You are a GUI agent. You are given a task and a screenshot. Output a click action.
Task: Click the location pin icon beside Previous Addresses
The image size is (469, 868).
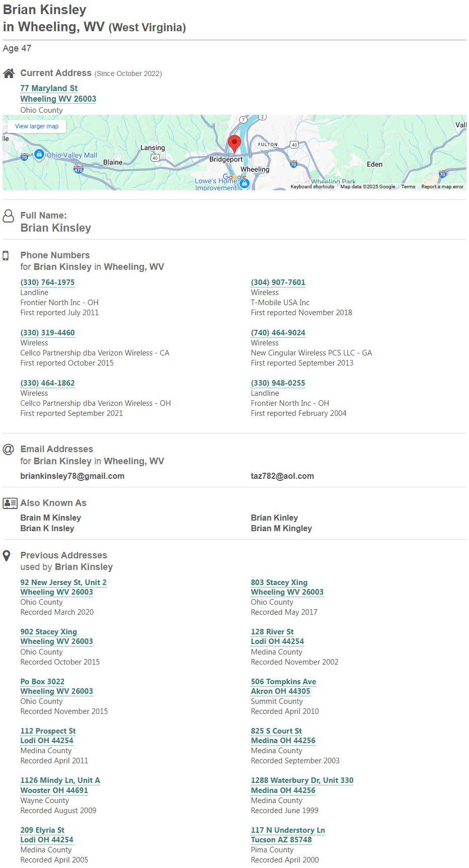click(x=7, y=556)
